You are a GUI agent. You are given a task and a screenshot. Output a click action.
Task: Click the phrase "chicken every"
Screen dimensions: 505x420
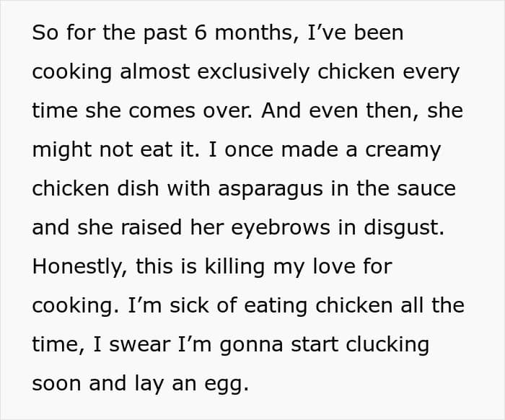click(x=388, y=72)
